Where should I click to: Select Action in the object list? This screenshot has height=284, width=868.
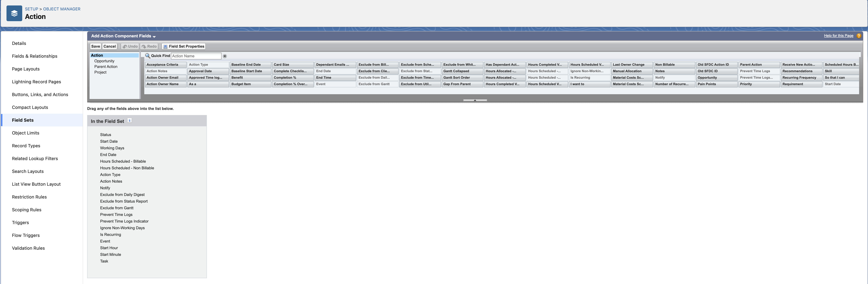[x=114, y=55]
